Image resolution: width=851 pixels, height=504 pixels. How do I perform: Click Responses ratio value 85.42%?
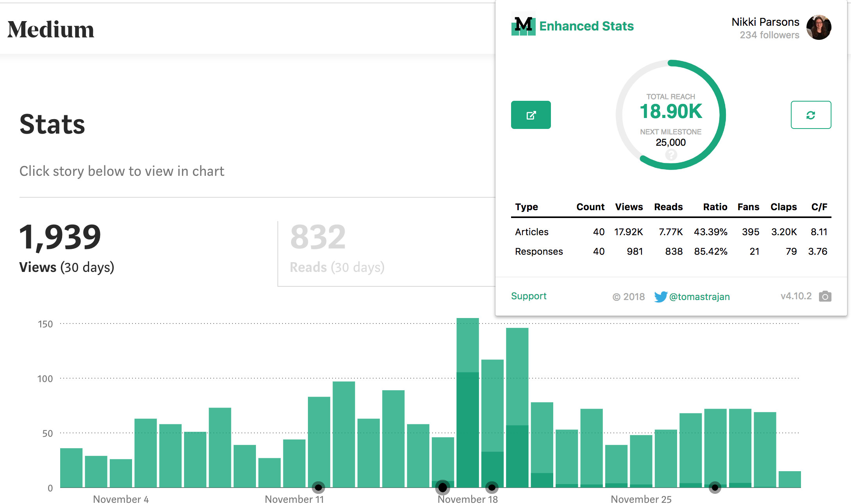pyautogui.click(x=710, y=251)
